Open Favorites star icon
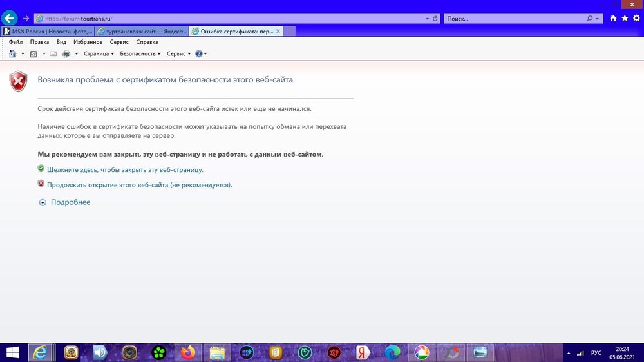The width and height of the screenshot is (644, 362). tap(625, 19)
